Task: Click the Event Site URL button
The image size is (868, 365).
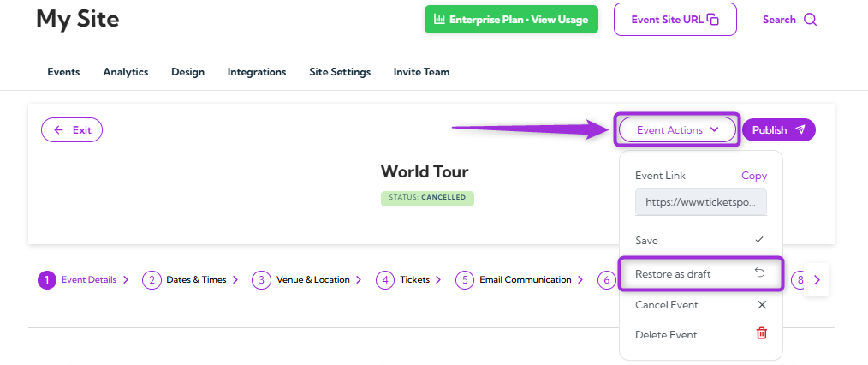Action: click(675, 20)
